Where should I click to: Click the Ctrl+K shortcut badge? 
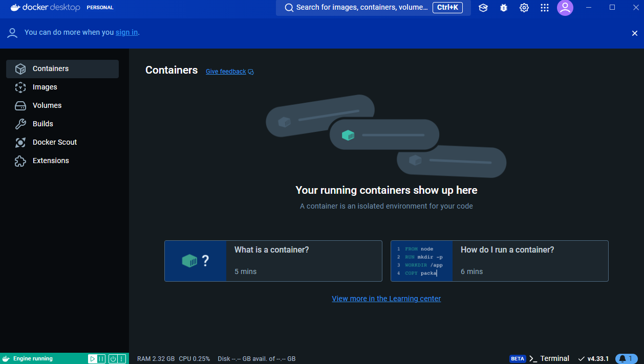447,8
